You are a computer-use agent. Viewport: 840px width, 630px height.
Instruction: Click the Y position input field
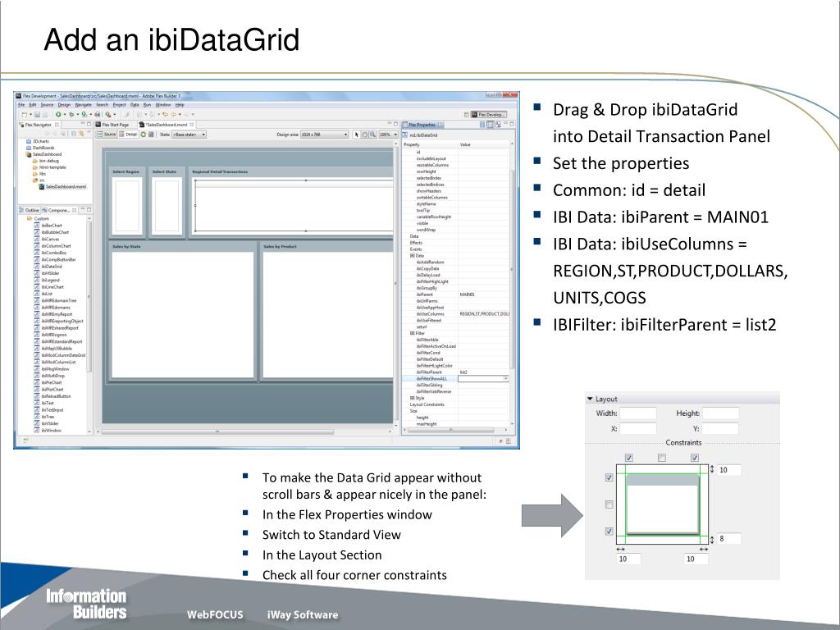(720, 428)
